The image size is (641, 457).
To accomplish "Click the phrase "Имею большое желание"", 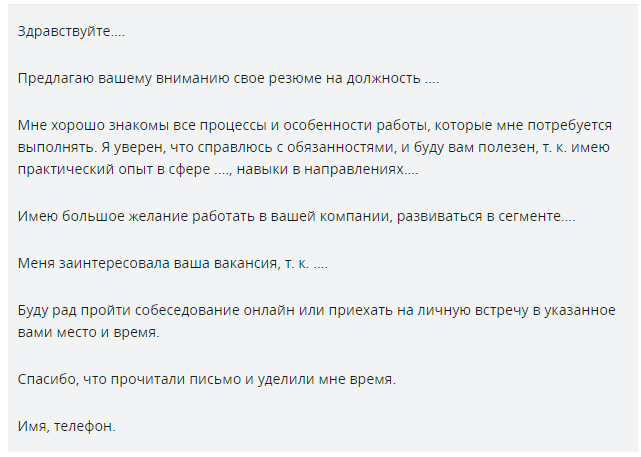I will [x=91, y=217].
